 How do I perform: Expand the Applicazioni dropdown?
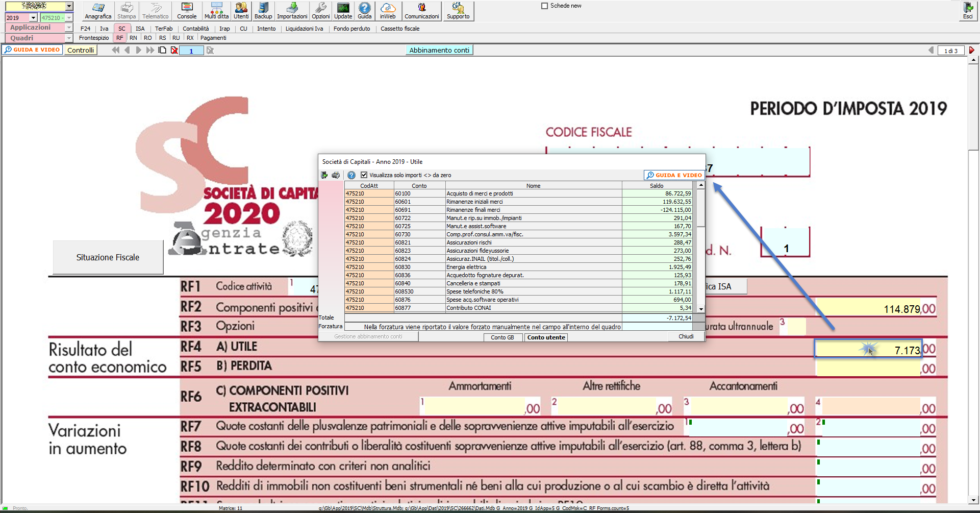(69, 28)
